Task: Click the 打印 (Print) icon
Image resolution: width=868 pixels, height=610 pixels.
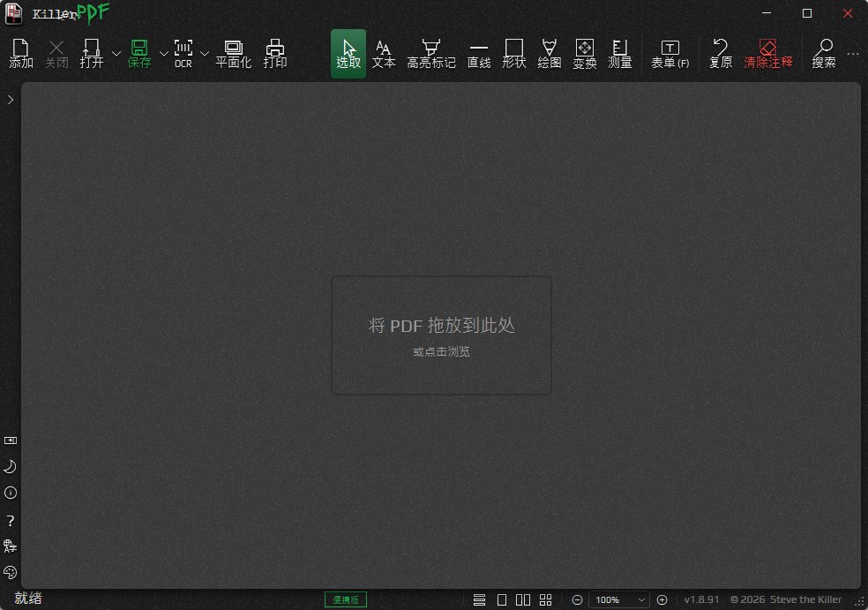Action: (275, 54)
